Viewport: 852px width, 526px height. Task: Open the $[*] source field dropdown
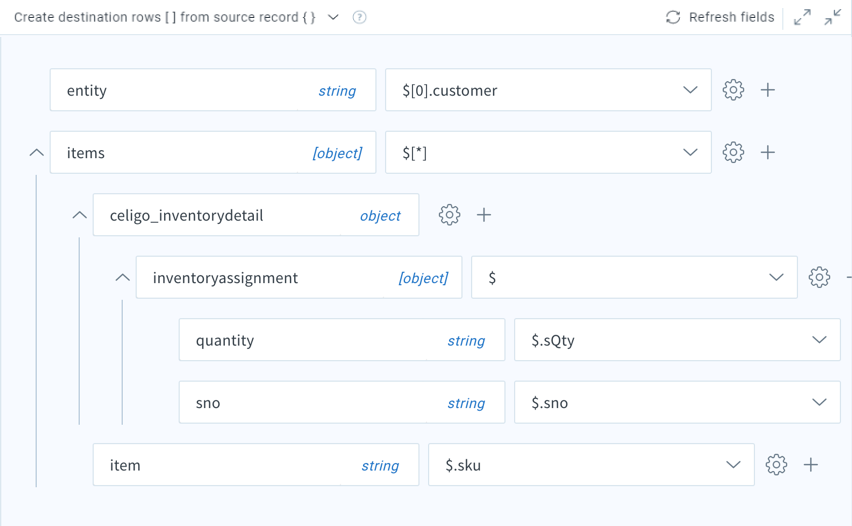[690, 153]
